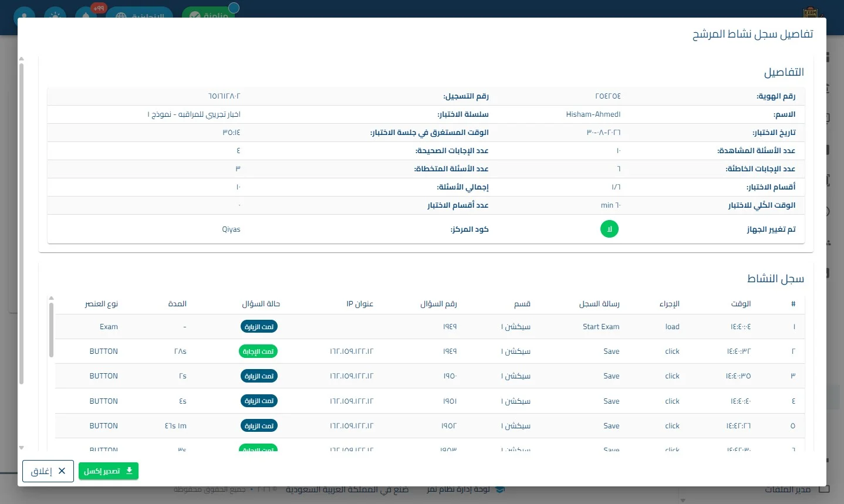Click the المدة column header
The width and height of the screenshot is (844, 504).
177,303
